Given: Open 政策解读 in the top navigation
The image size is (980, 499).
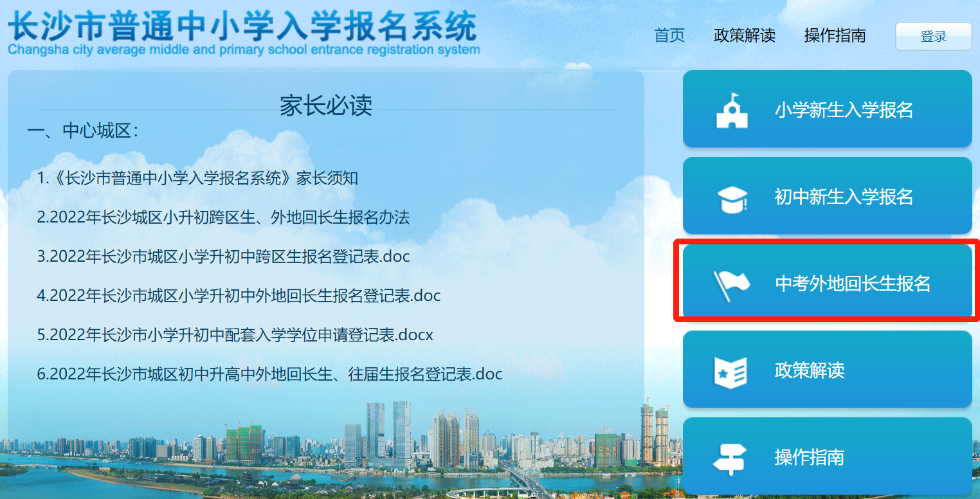Looking at the screenshot, I should tap(745, 35).
